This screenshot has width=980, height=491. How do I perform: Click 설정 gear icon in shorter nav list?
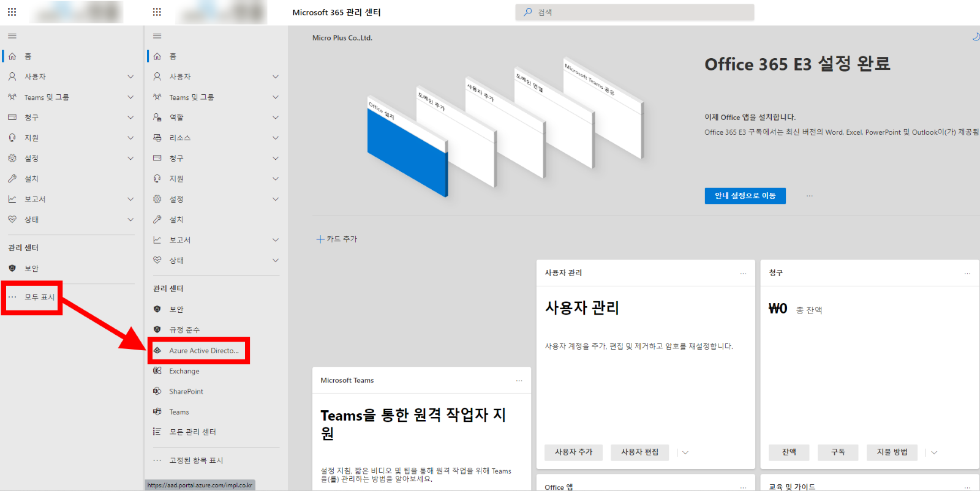coord(12,158)
